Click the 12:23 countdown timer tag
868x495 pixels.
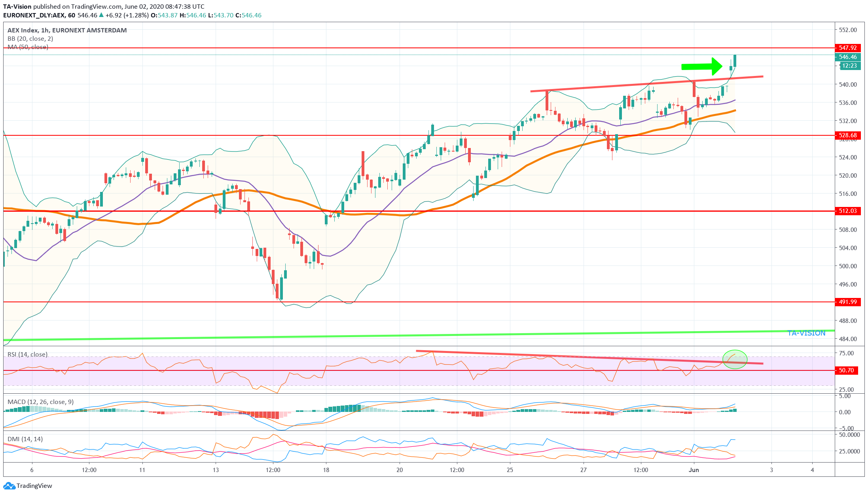[850, 66]
